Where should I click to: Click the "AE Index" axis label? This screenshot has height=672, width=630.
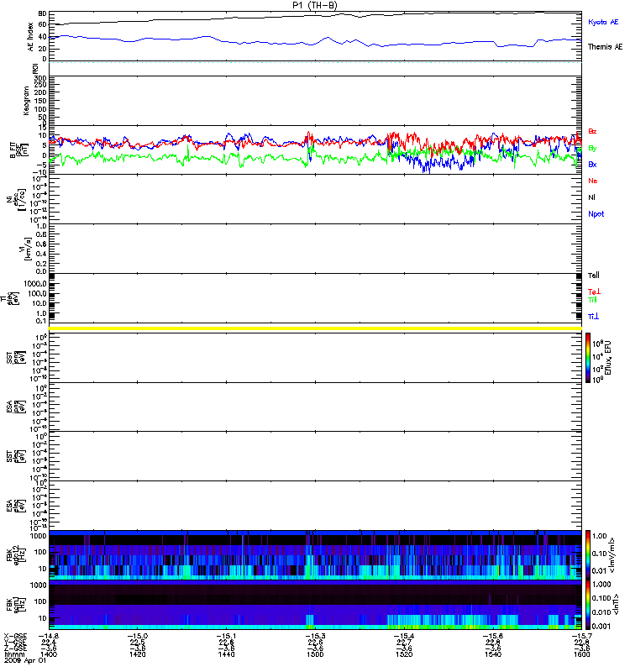[x=30, y=37]
